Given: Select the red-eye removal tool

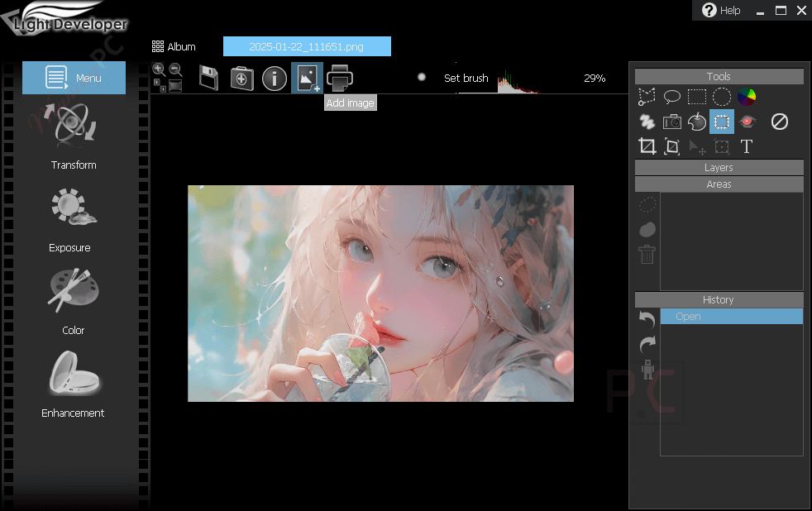Looking at the screenshot, I should 746,122.
